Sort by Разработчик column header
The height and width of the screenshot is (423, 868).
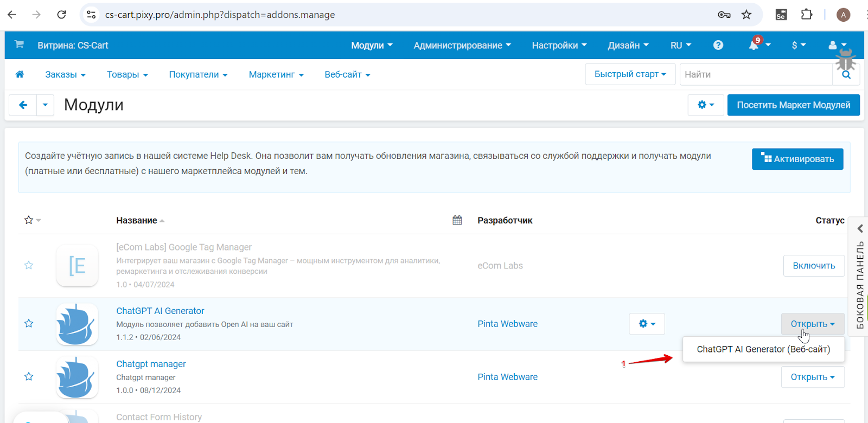click(505, 220)
